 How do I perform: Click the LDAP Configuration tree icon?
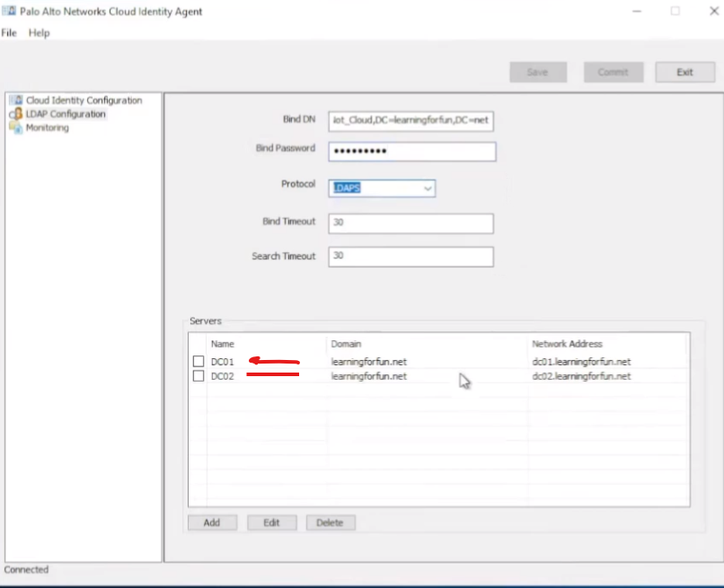pyautogui.click(x=15, y=114)
